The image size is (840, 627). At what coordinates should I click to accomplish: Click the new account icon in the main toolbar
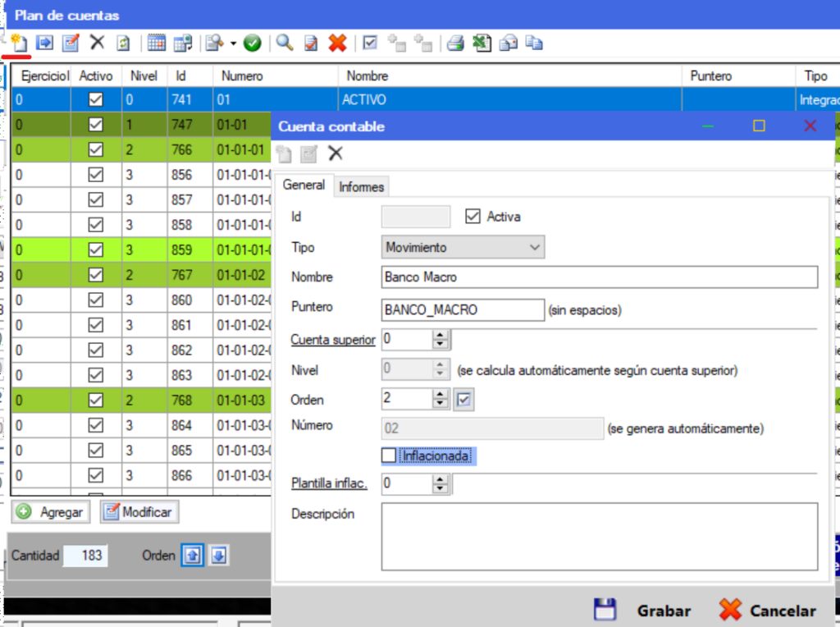pos(19,43)
